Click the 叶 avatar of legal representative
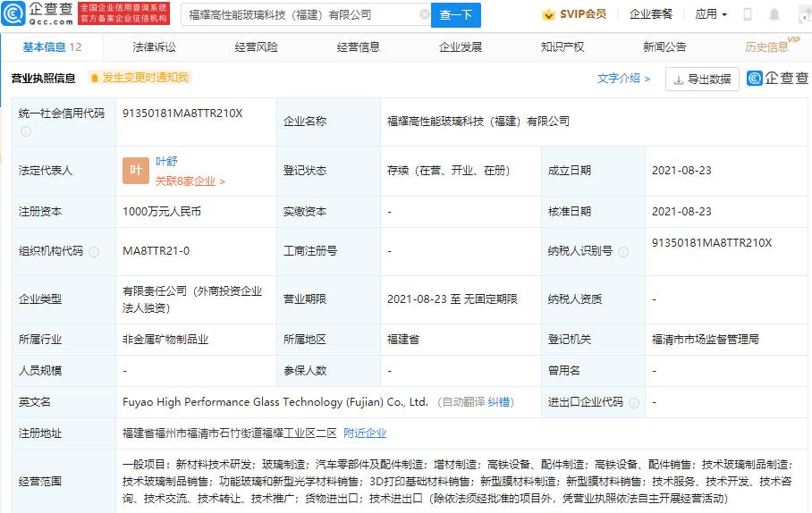 pyautogui.click(x=136, y=171)
